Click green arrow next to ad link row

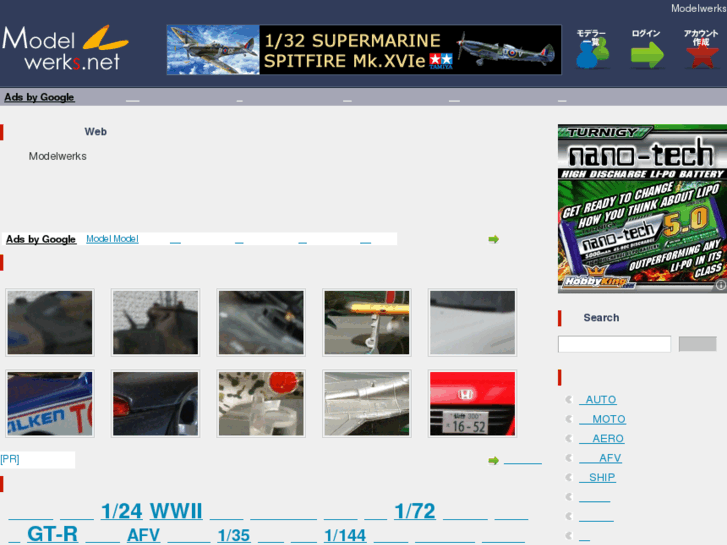coord(493,239)
